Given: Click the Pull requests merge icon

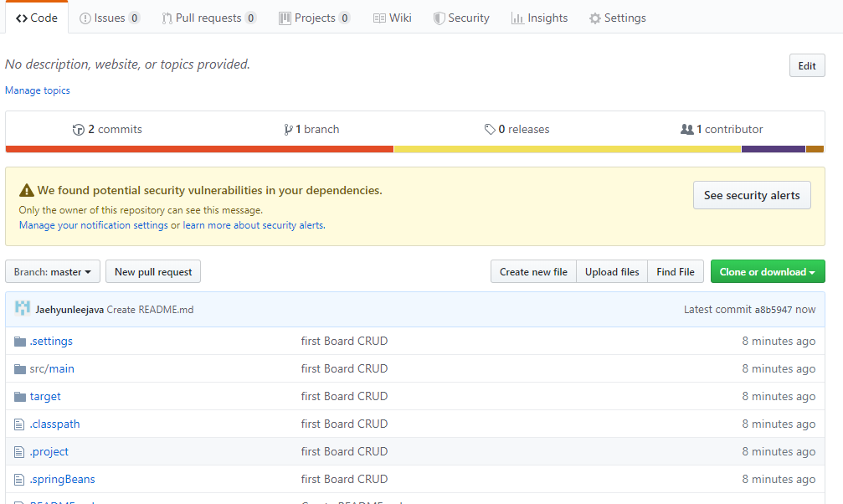Looking at the screenshot, I should tap(167, 18).
